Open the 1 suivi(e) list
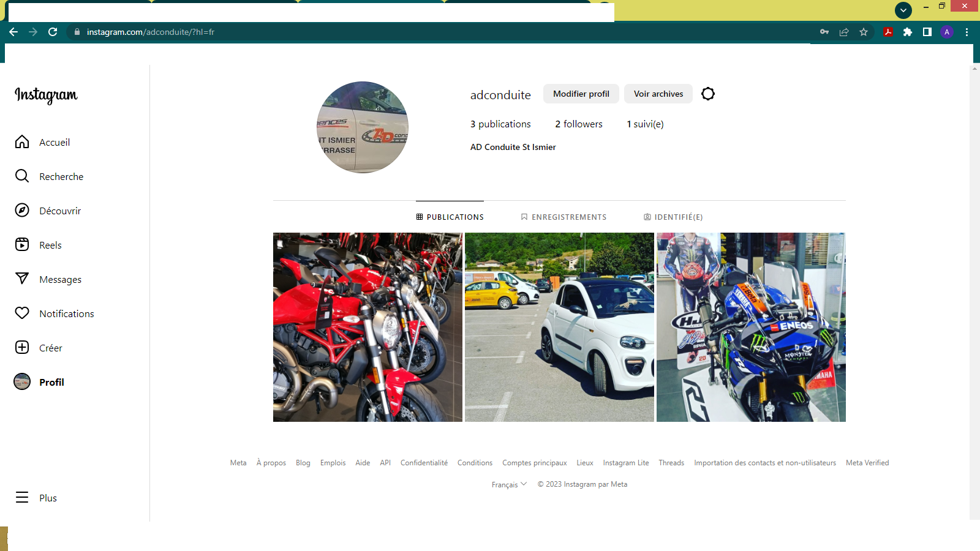This screenshot has width=980, height=551. tap(645, 124)
